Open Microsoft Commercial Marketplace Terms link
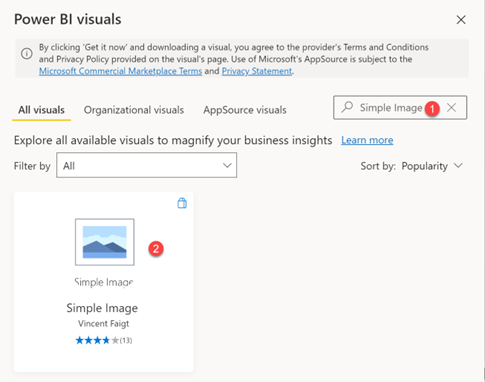The width and height of the screenshot is (485, 382). click(120, 71)
